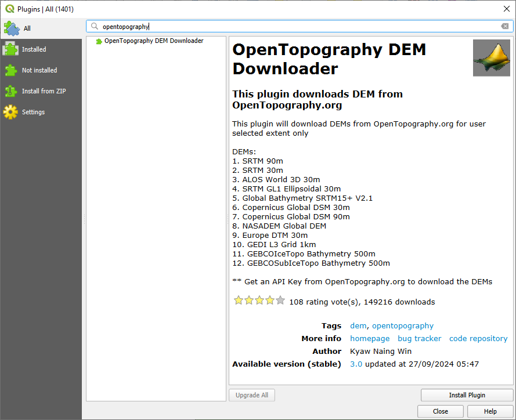Click the Upgrade All button

click(x=251, y=394)
